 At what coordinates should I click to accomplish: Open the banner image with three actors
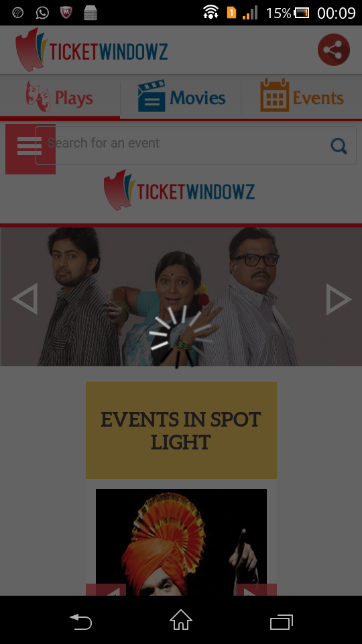[x=181, y=297]
